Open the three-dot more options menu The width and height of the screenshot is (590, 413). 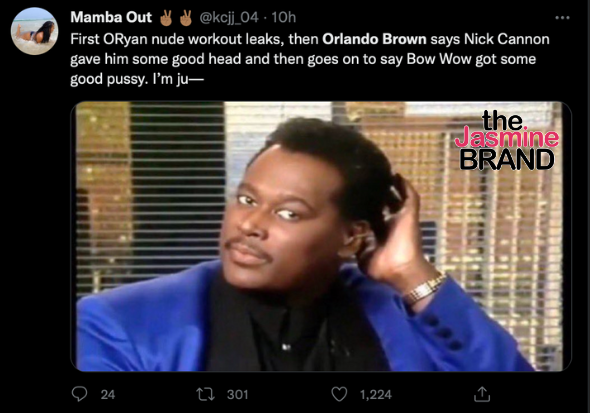[562, 17]
